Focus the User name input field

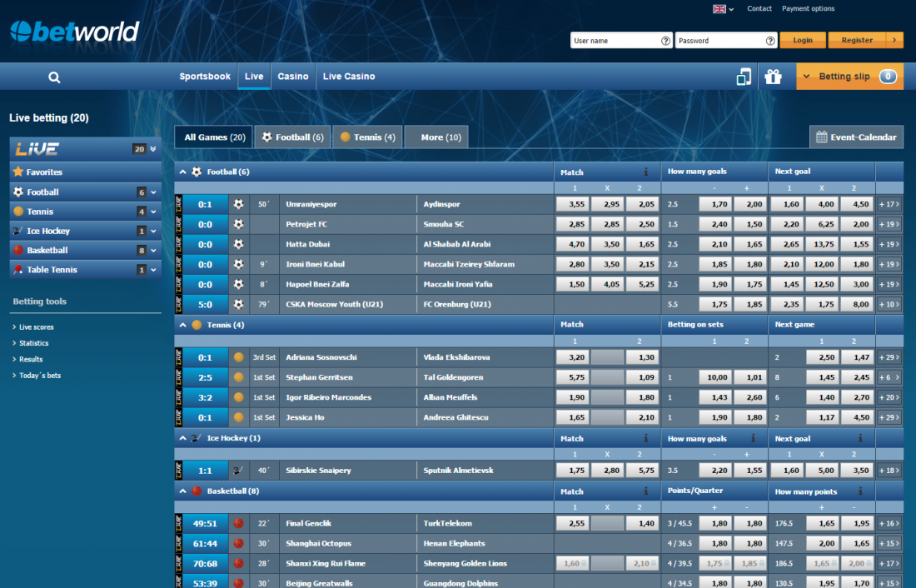615,41
